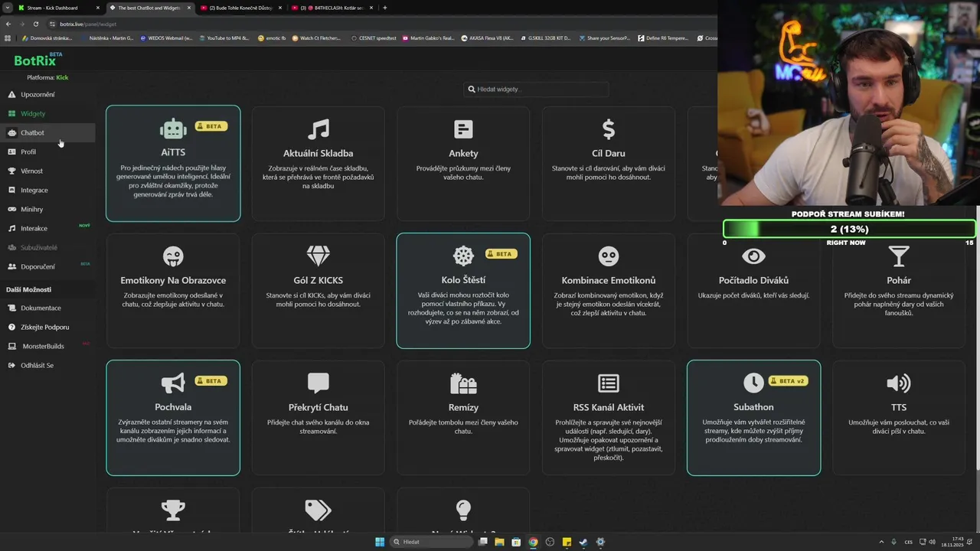Open the AiTTS robot widget icon

[x=173, y=129]
